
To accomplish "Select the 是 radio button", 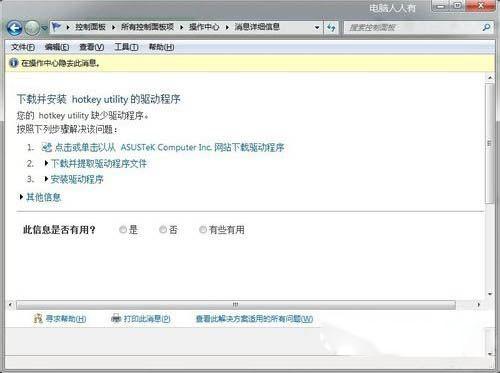I will click(x=123, y=230).
